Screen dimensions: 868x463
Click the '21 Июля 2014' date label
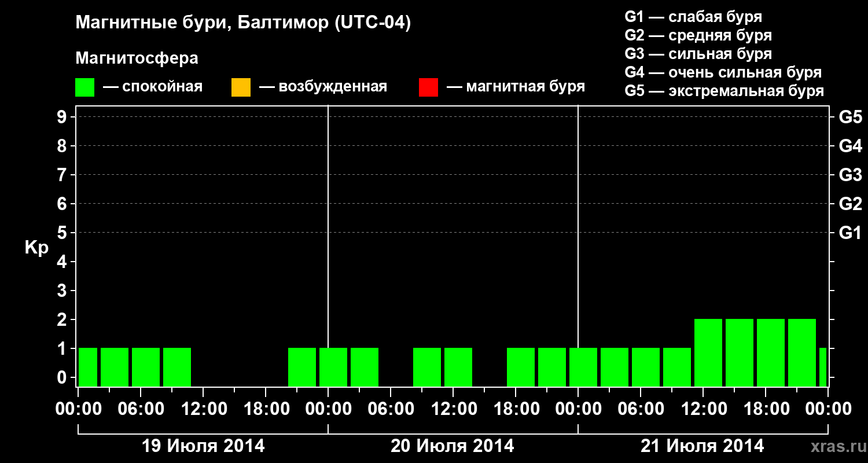click(702, 446)
